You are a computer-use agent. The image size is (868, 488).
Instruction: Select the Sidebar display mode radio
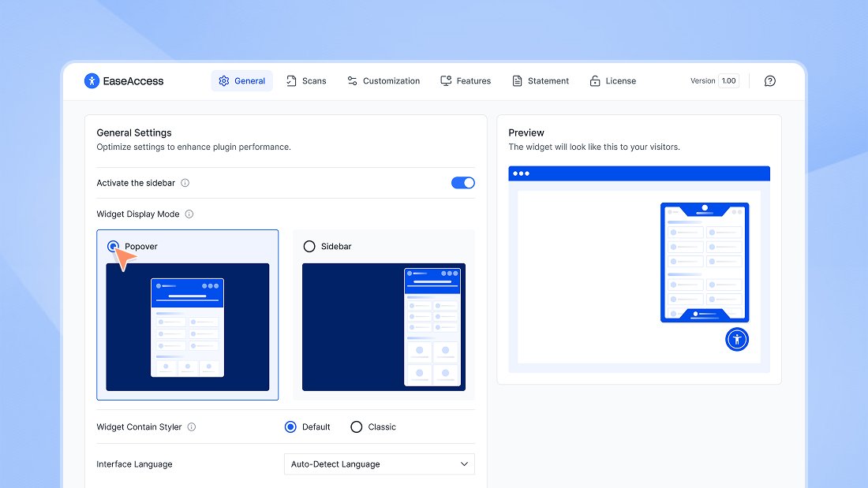tap(309, 246)
